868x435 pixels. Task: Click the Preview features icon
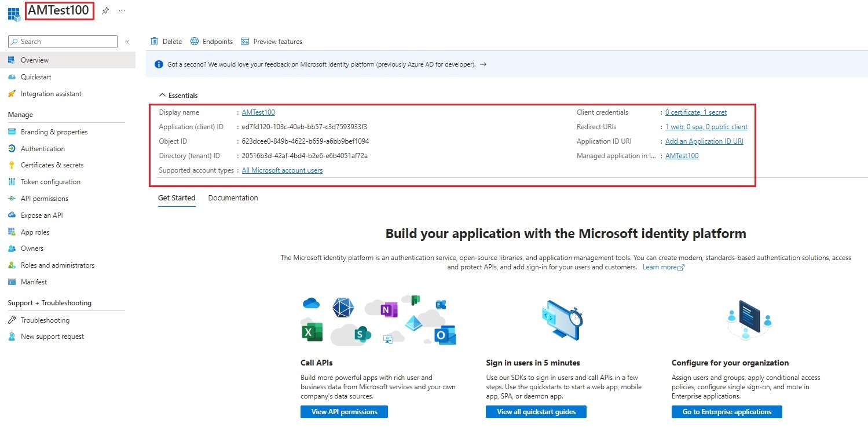(245, 41)
